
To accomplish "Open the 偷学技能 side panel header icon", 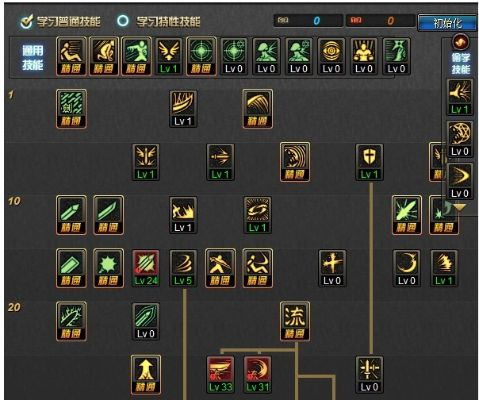I will tap(460, 42).
